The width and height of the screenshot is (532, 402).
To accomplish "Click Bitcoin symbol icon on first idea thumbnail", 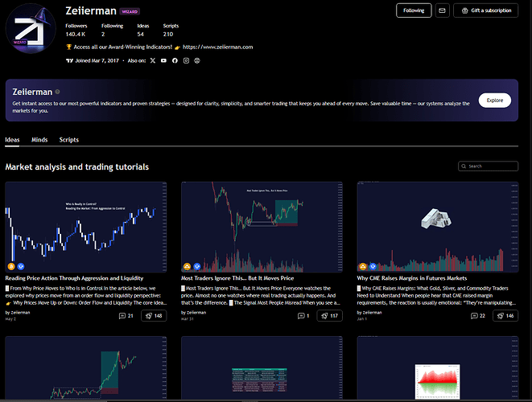I will 11,266.
